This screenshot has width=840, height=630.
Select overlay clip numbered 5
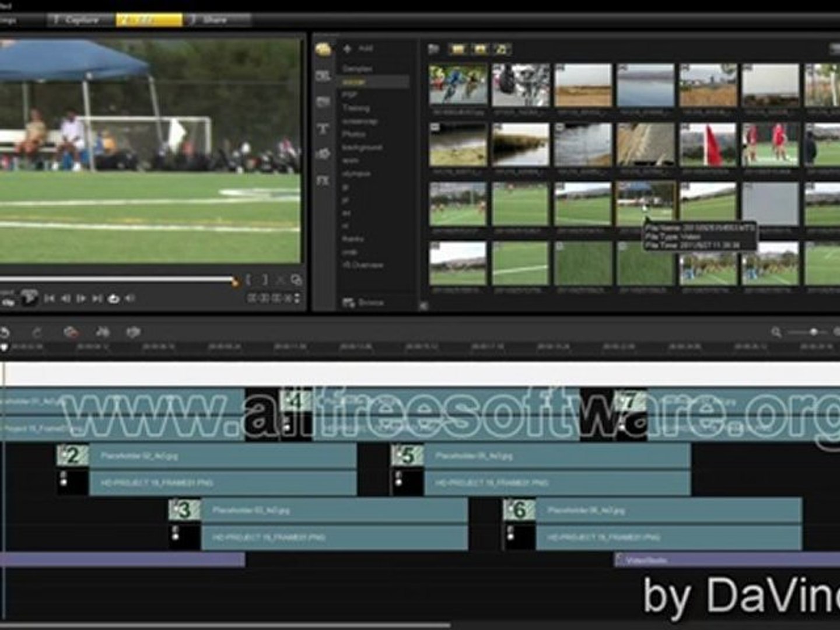pyautogui.click(x=407, y=456)
